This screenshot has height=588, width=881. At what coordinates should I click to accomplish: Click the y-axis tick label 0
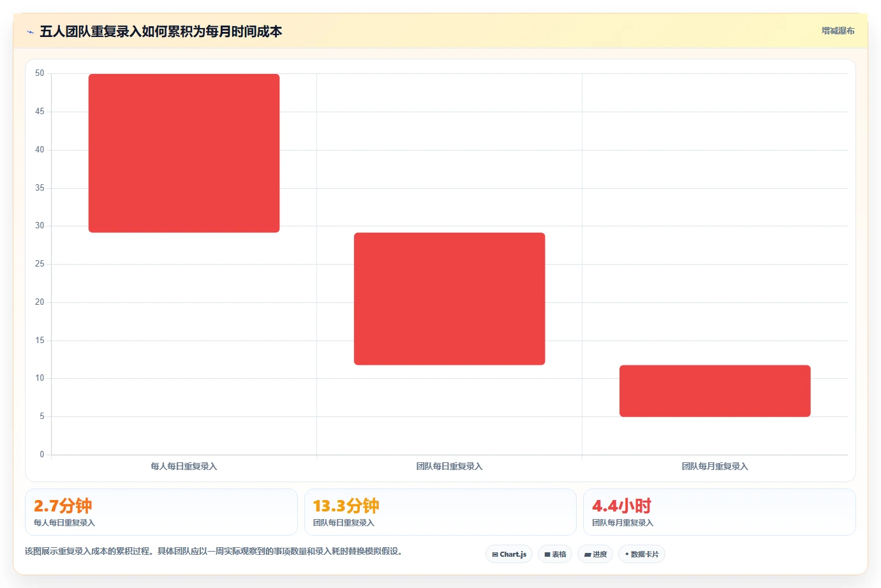click(42, 455)
